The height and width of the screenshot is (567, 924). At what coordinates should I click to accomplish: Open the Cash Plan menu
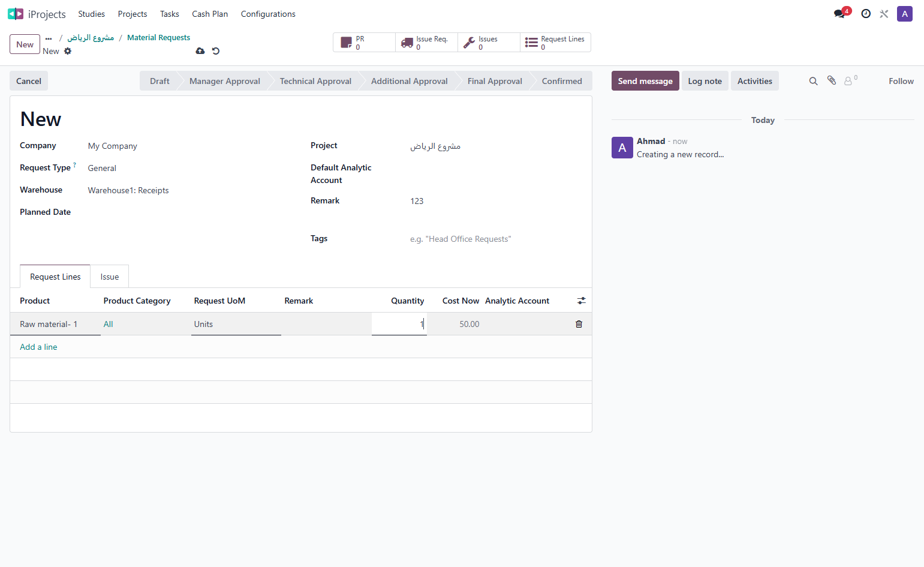[x=210, y=14]
